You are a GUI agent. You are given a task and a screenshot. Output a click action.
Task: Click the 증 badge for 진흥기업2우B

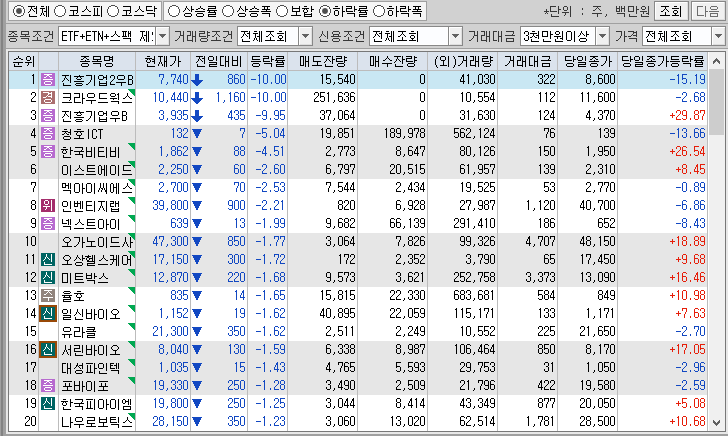click(x=48, y=79)
